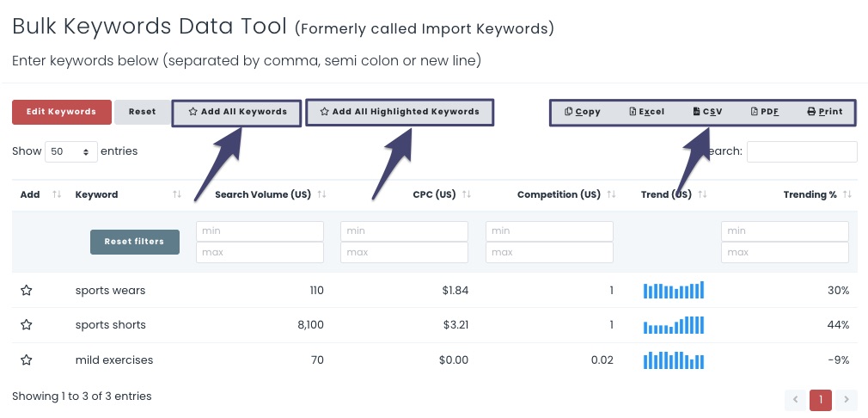This screenshot has width=868, height=418.
Task: Star the sports shorts keyword
Action: (27, 325)
